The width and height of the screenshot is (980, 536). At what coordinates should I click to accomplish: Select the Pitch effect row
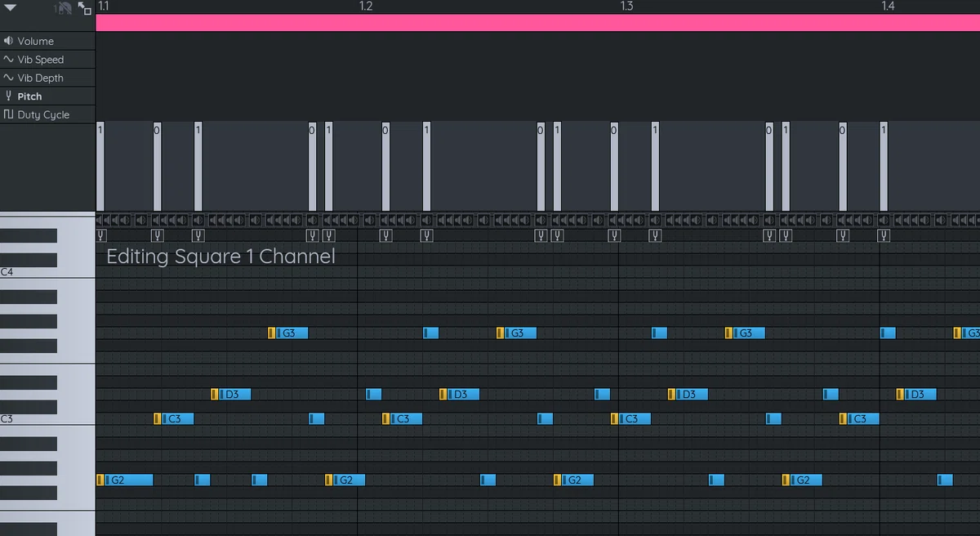[47, 96]
